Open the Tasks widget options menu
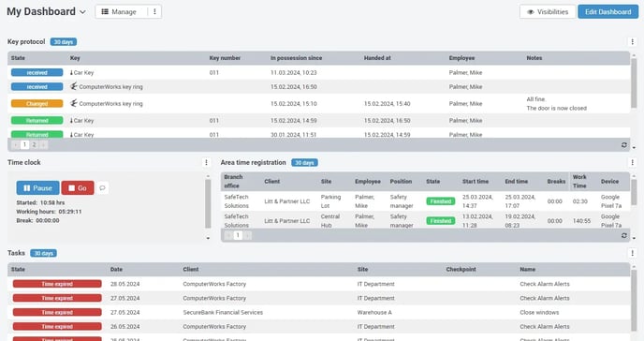644x341 pixels. (633, 253)
